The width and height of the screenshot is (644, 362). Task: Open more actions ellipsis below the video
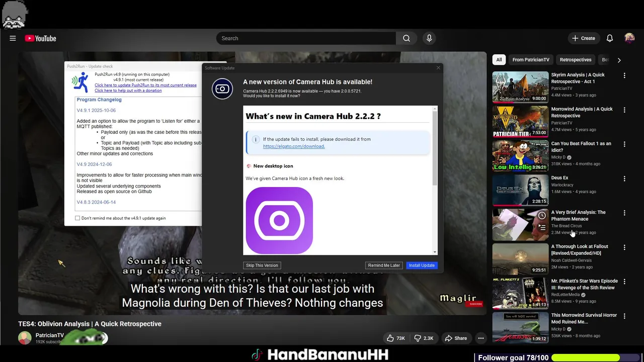481,338
